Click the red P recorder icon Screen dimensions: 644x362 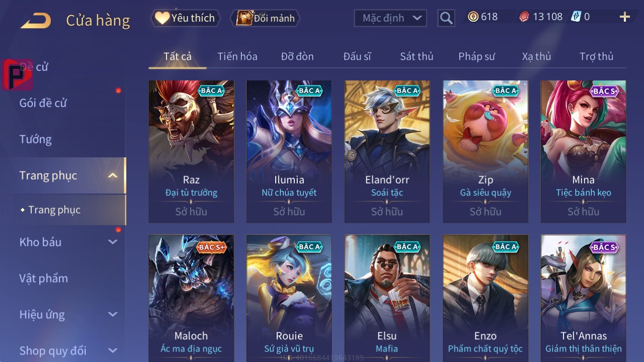(17, 74)
